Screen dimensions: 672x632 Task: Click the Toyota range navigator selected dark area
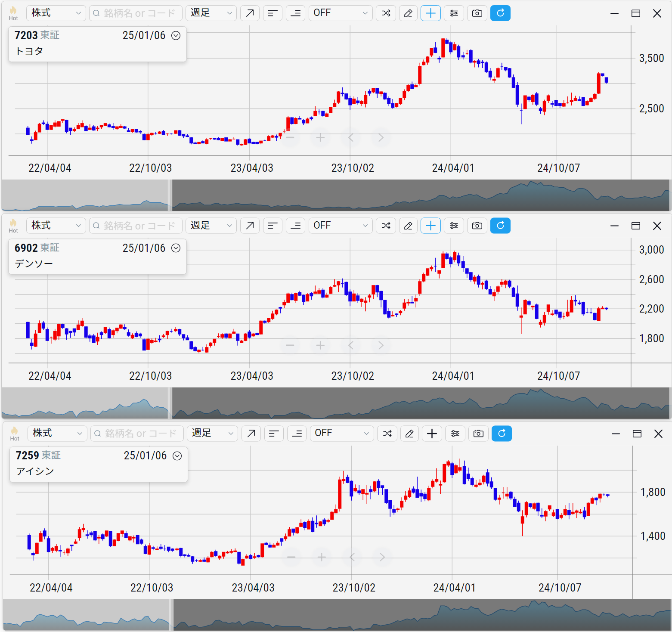click(421, 195)
